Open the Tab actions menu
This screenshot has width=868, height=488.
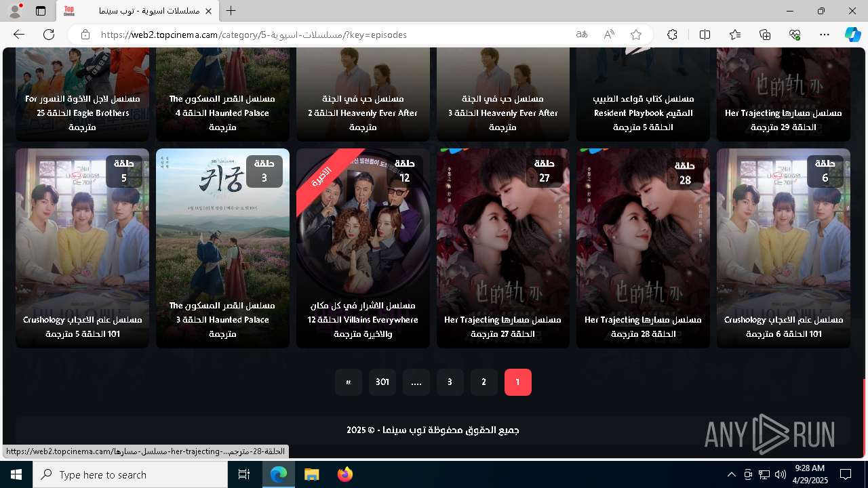[41, 11]
